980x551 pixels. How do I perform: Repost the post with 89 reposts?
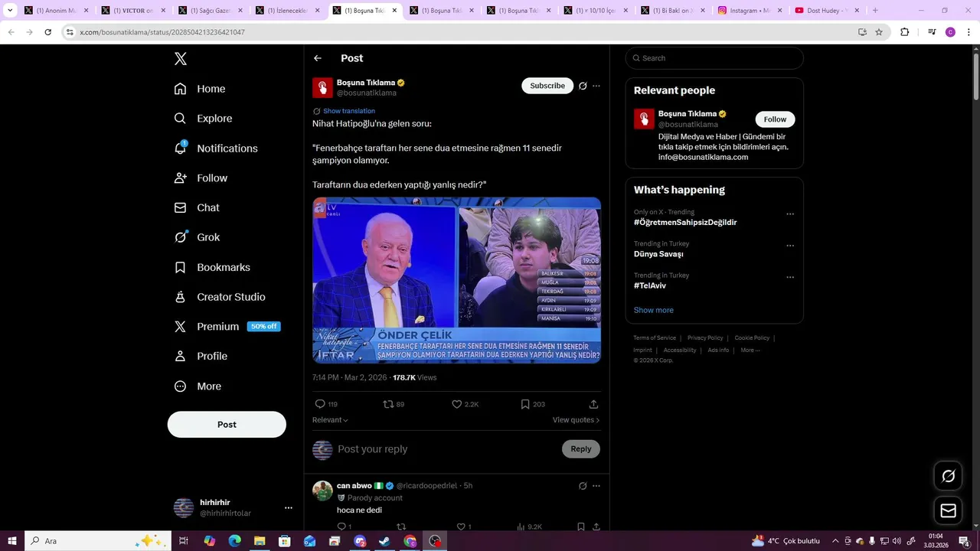[394, 404]
